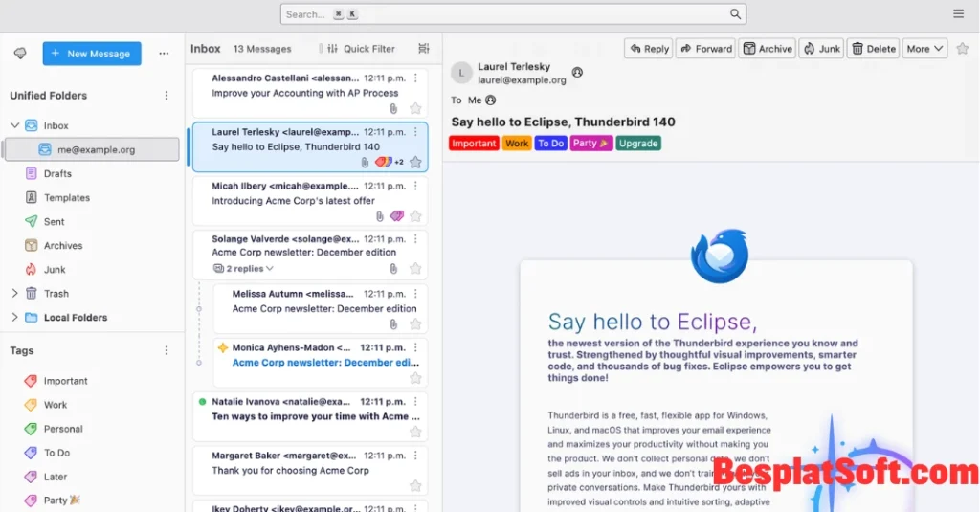
Task: Select the Personal tag
Action: pos(62,429)
